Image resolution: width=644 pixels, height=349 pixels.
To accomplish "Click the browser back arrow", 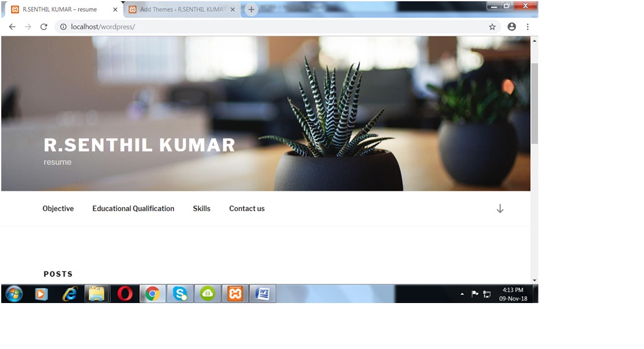I will 12,27.
